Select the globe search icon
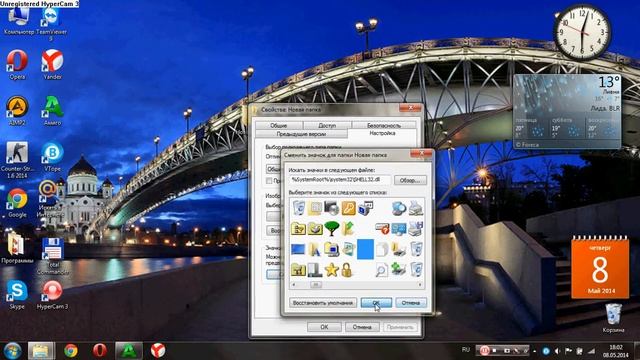The height and width of the screenshot is (360, 640). point(398,208)
